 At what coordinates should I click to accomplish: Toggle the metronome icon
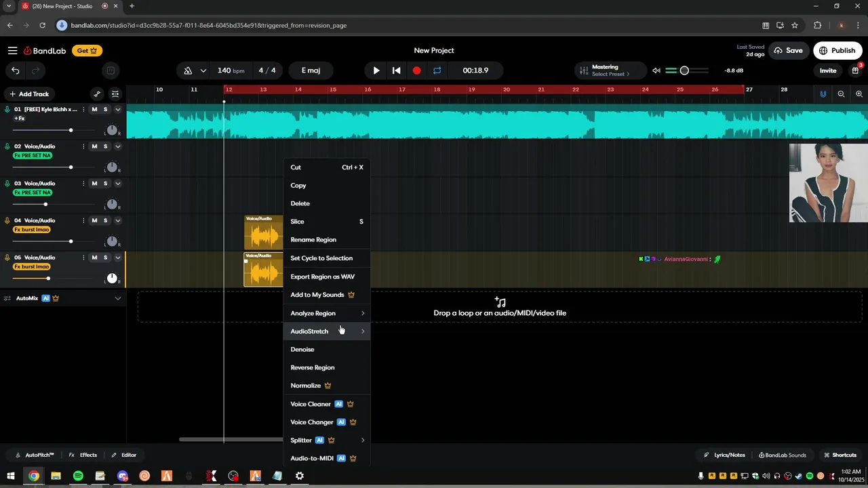[x=188, y=70]
